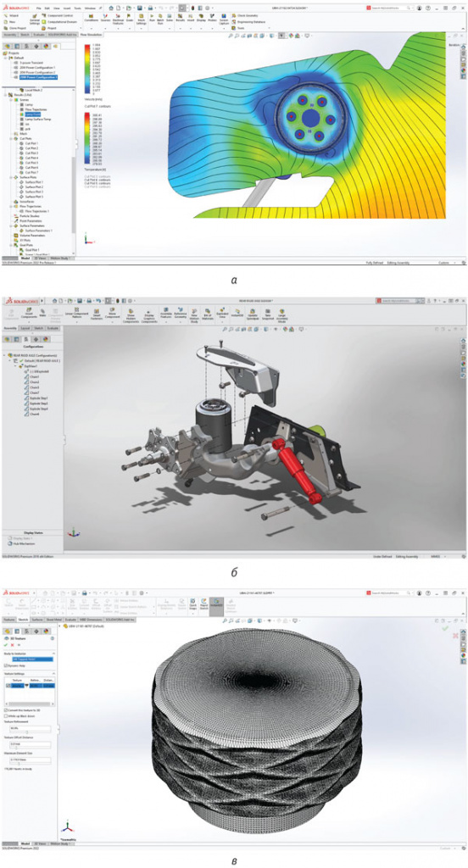Viewport: 468px width, 868px height.
Task: Open Screen Capture in Flow Simulation ribbon
Action: (x=224, y=19)
